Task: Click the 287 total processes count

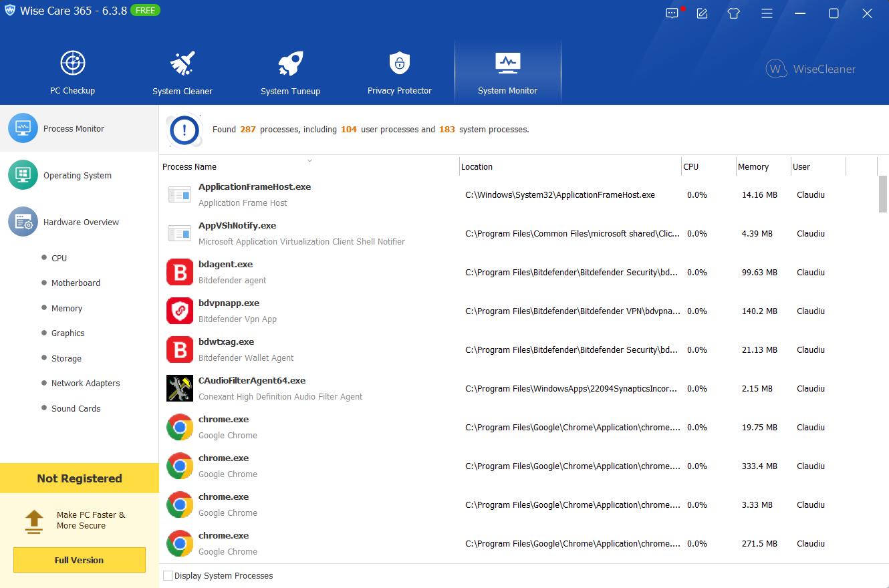Action: pos(248,129)
